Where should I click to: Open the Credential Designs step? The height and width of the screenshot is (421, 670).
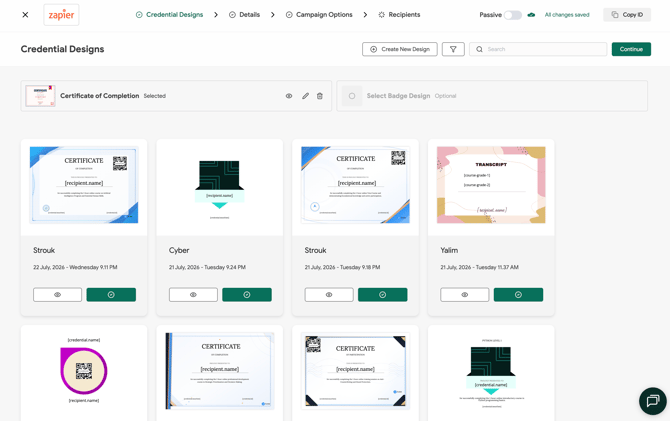point(170,15)
